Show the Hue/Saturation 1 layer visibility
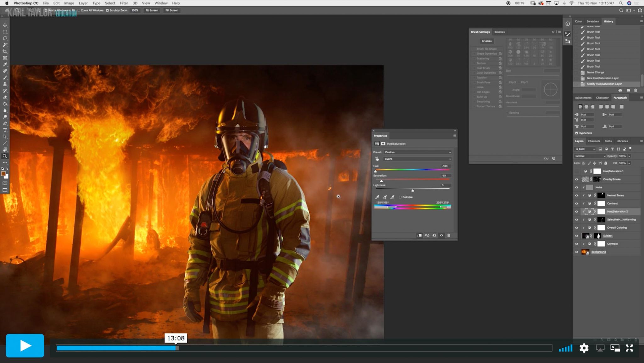This screenshot has width=644, height=363. pyautogui.click(x=577, y=171)
